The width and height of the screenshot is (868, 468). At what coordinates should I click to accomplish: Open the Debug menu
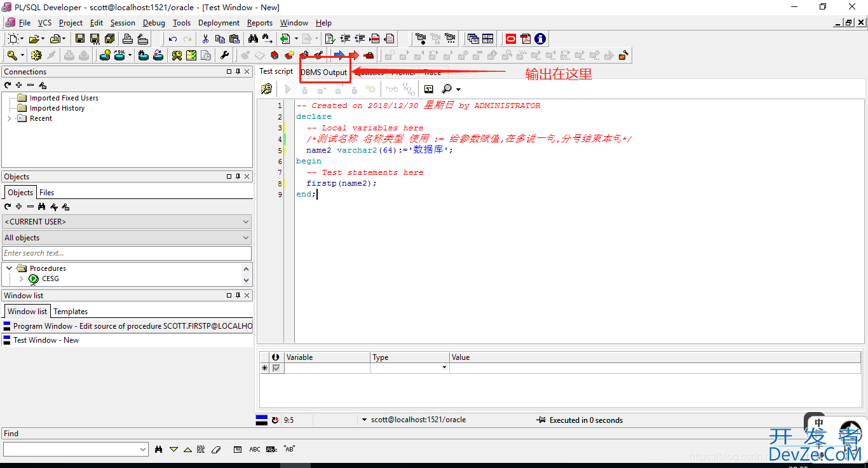(154, 23)
